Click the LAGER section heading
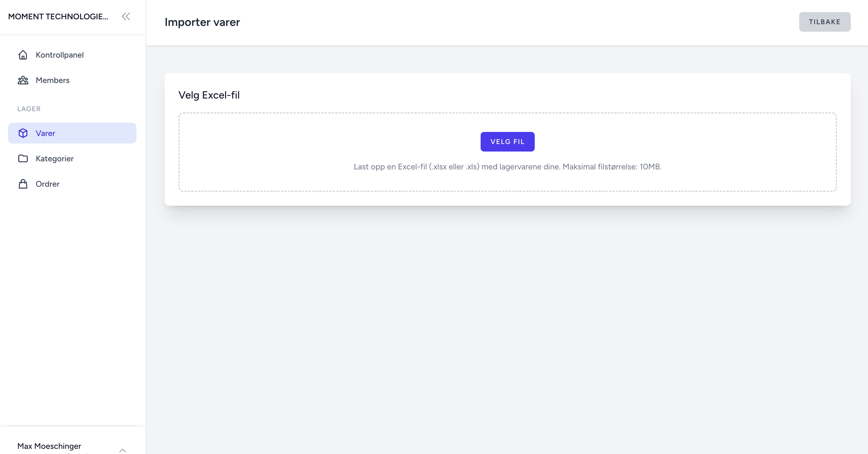868x454 pixels. (29, 109)
